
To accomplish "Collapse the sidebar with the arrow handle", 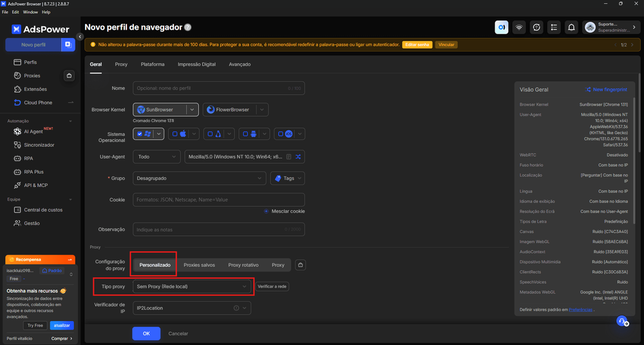I will 80,37.
